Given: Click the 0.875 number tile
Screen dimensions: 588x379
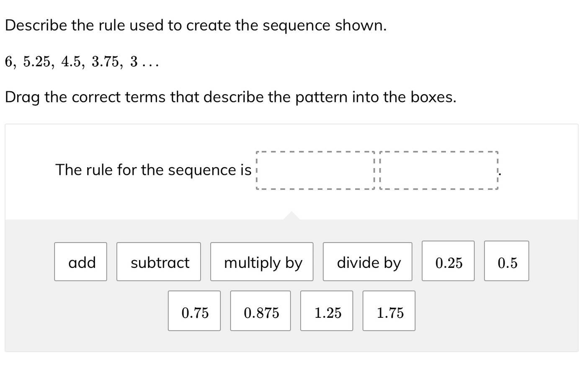Looking at the screenshot, I should click(x=260, y=311).
